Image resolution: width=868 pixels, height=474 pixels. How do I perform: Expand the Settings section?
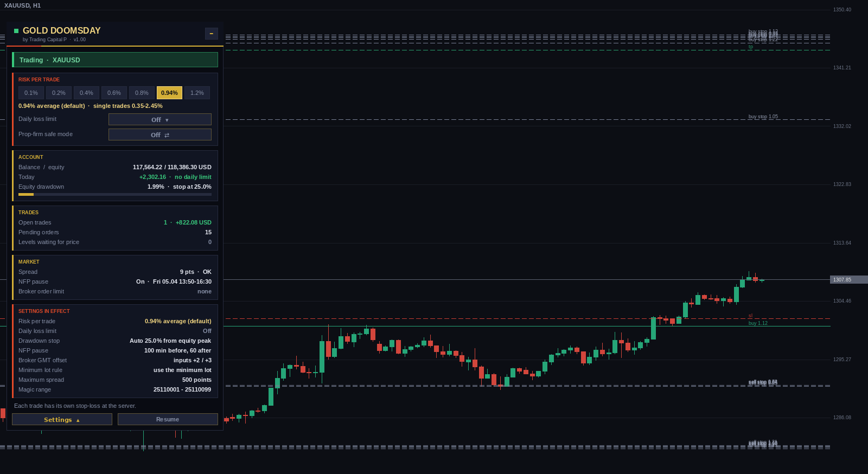pos(62,419)
